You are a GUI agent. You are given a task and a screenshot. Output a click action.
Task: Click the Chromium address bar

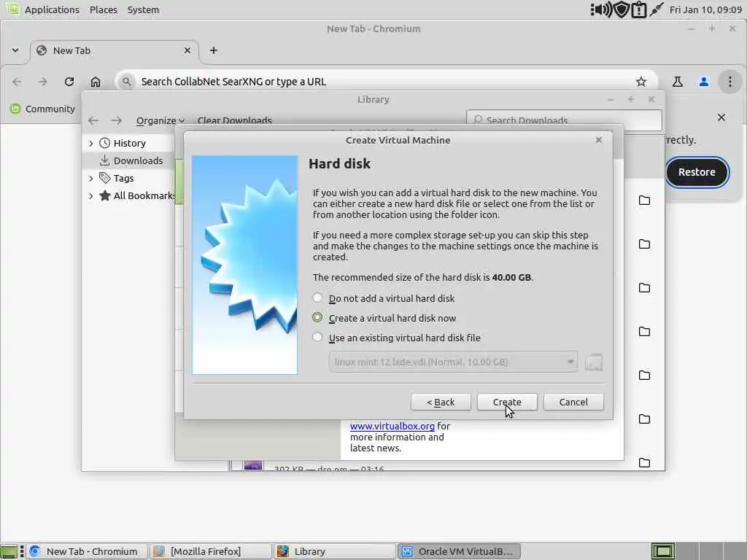pos(386,82)
